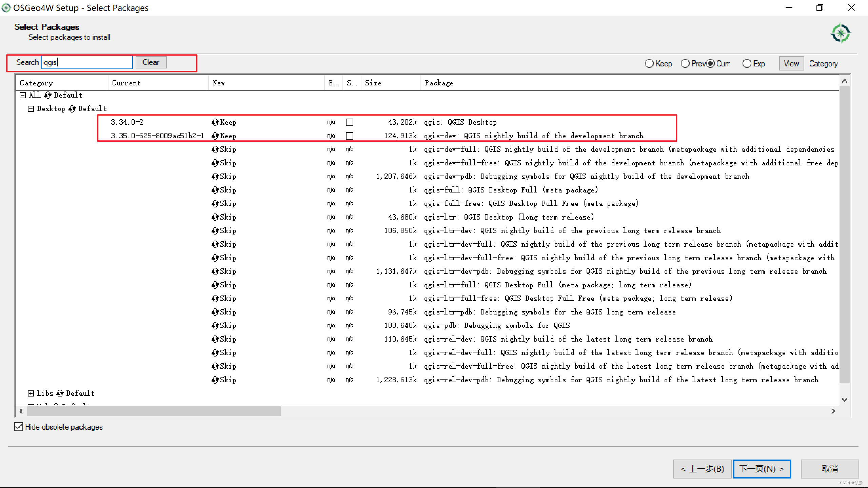Click Skip icon for qgis-pdb package

coord(215,326)
